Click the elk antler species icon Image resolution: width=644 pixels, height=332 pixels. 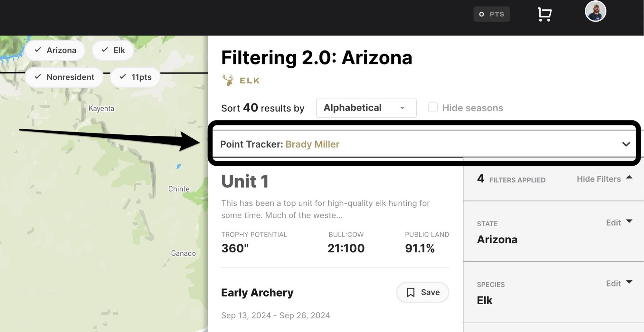tap(228, 80)
